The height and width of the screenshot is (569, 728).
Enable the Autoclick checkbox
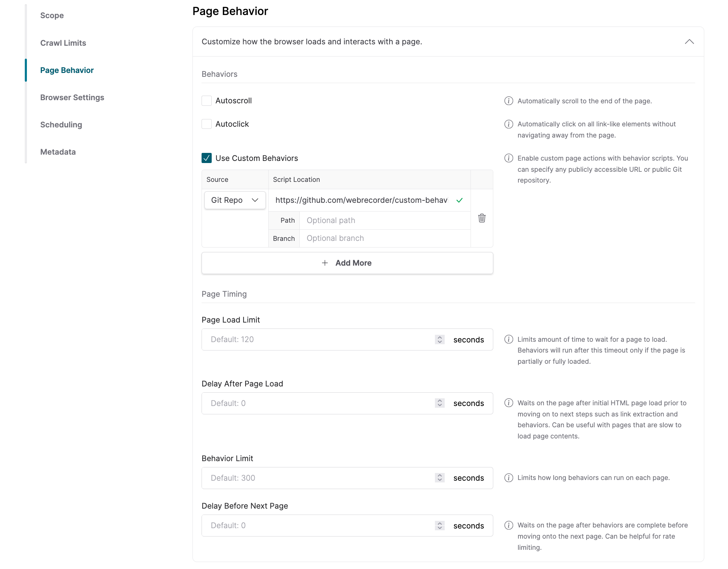(x=206, y=124)
